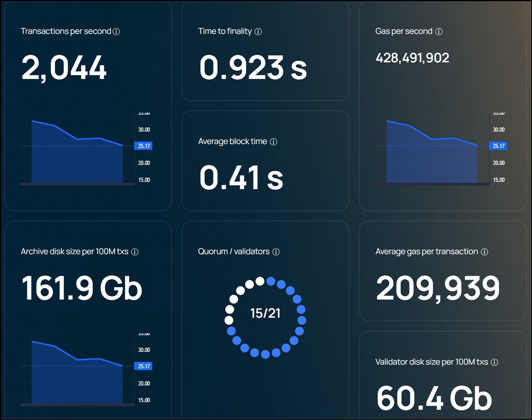Click info icon for Archive disk size
The height and width of the screenshot is (420, 532).
point(135,252)
